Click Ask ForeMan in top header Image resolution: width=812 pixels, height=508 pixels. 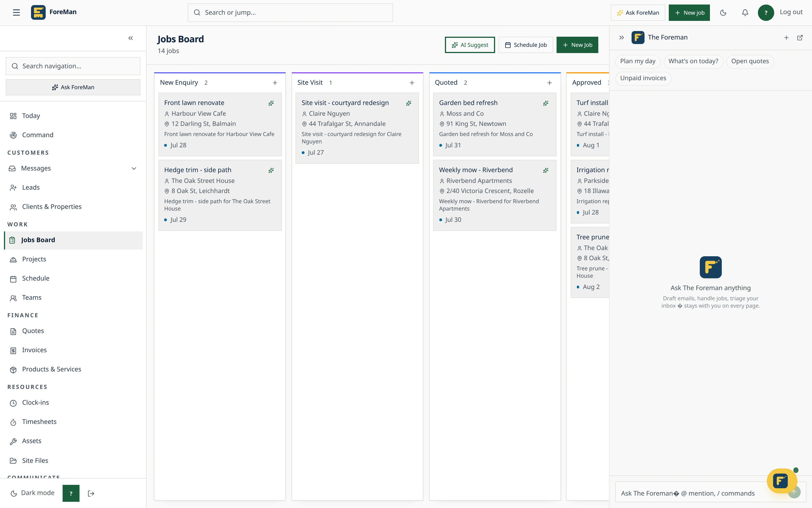tap(638, 13)
